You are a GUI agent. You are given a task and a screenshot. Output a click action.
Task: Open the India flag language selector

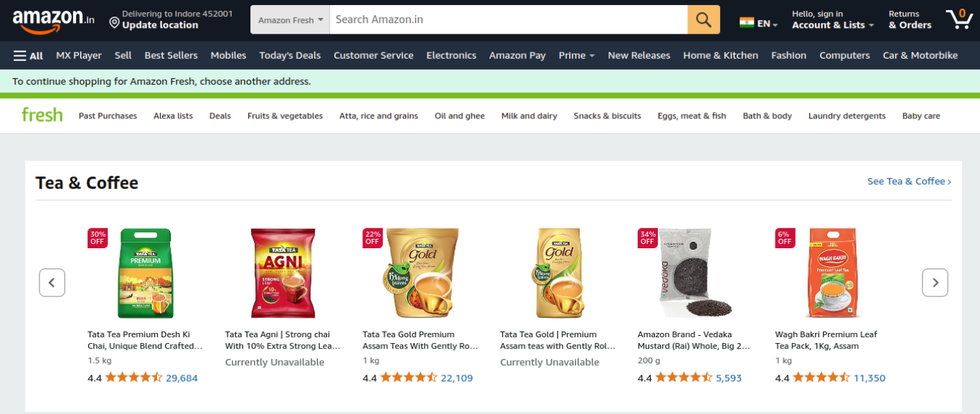tap(758, 23)
